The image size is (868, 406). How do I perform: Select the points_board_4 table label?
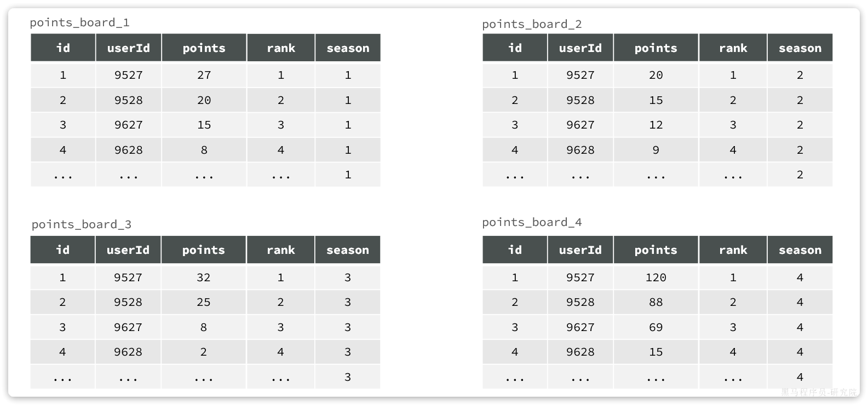tap(532, 222)
